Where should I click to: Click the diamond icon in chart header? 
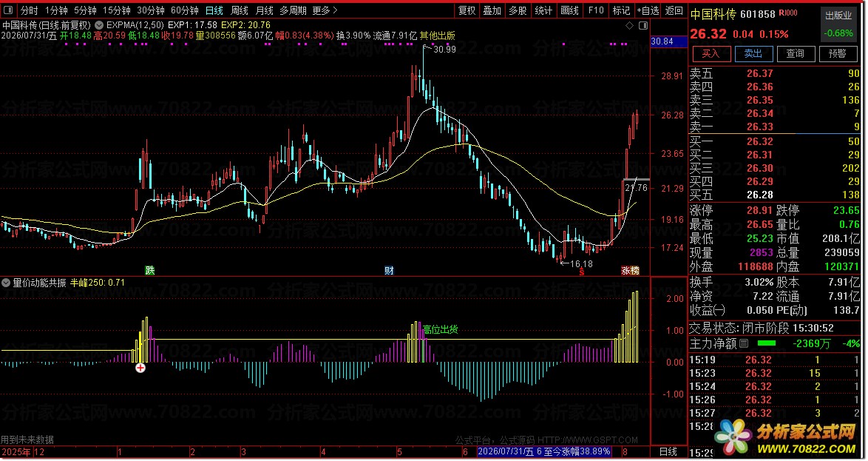tap(629, 25)
